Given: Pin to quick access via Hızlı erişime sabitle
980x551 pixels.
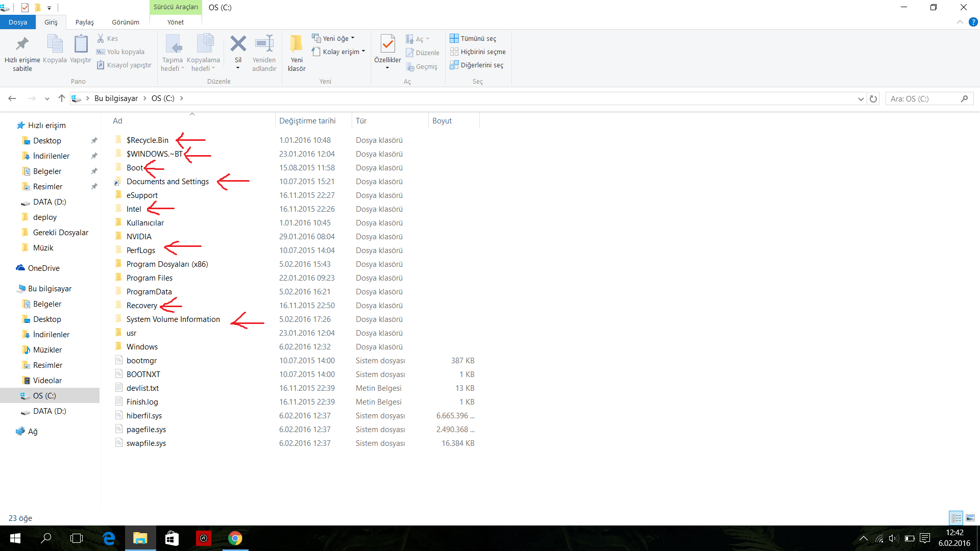Looking at the screenshot, I should pos(22,44).
